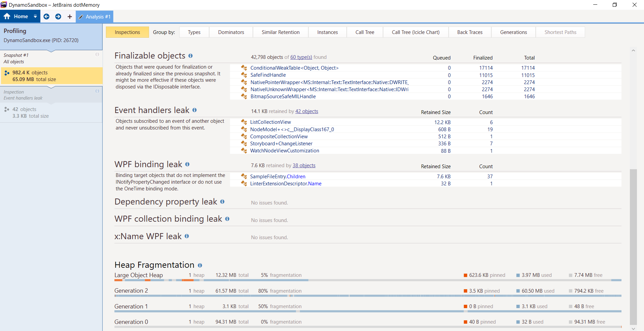Open the 60 type(s) link
Screen dimensions: 644x331
301,57
